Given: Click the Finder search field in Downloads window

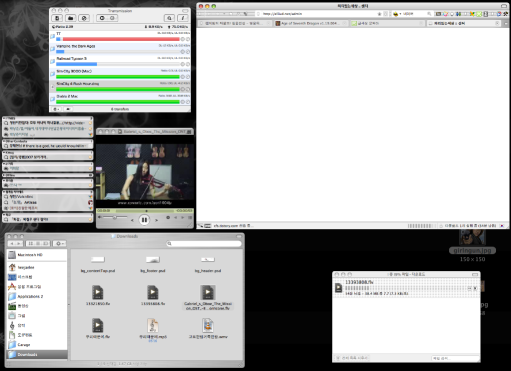Looking at the screenshot, I should click(x=204, y=244).
